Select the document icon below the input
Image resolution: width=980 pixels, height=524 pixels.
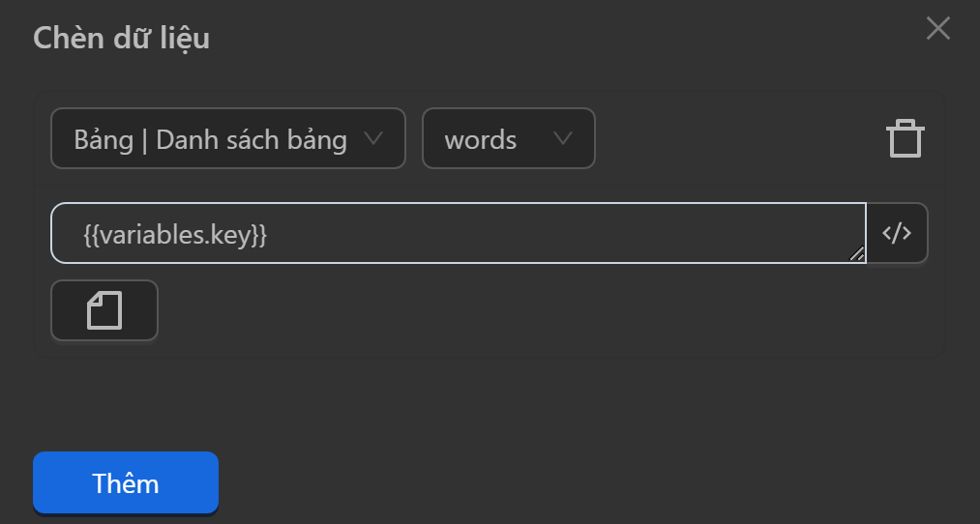(x=104, y=310)
